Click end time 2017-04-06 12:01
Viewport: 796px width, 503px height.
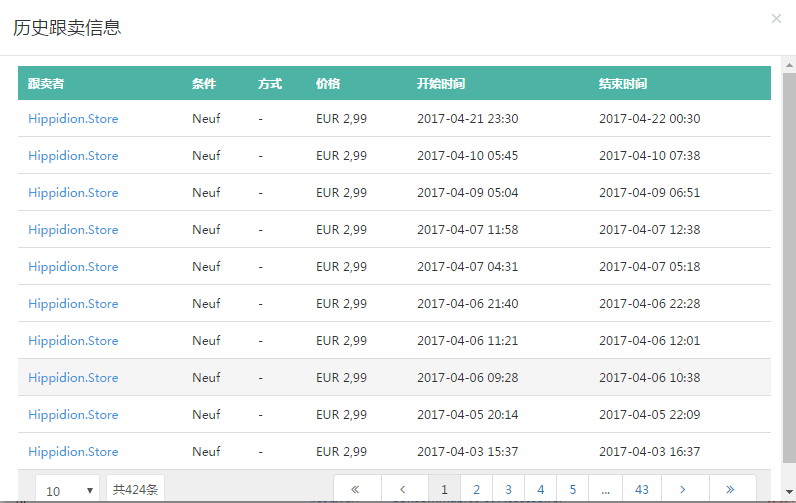[649, 341]
